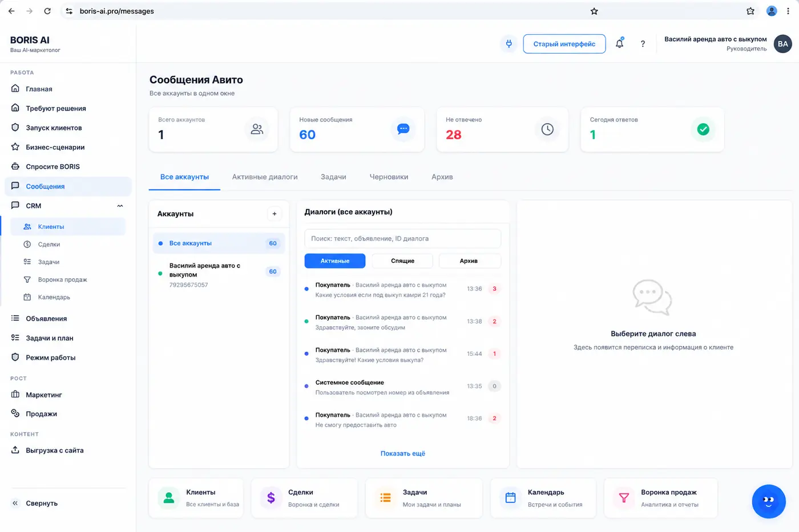799x532 pixels.
Task: Open dialog Не смогу предоставить авто
Action: tap(402, 420)
